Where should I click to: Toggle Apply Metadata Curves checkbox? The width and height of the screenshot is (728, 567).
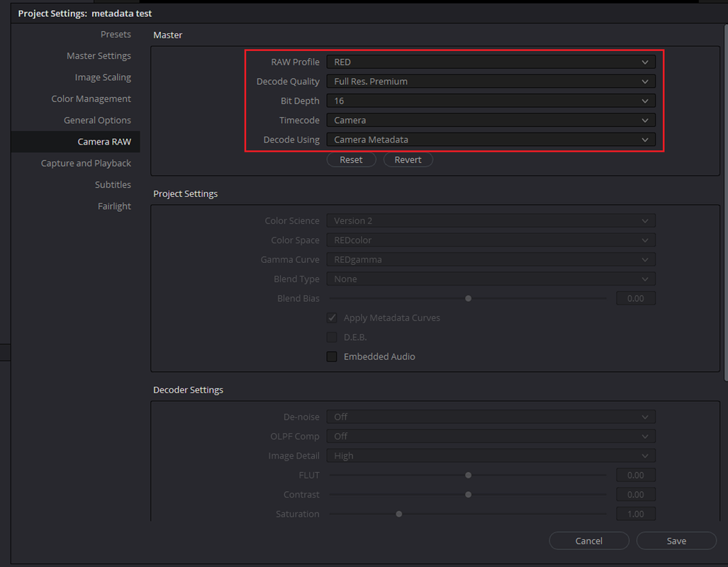332,318
